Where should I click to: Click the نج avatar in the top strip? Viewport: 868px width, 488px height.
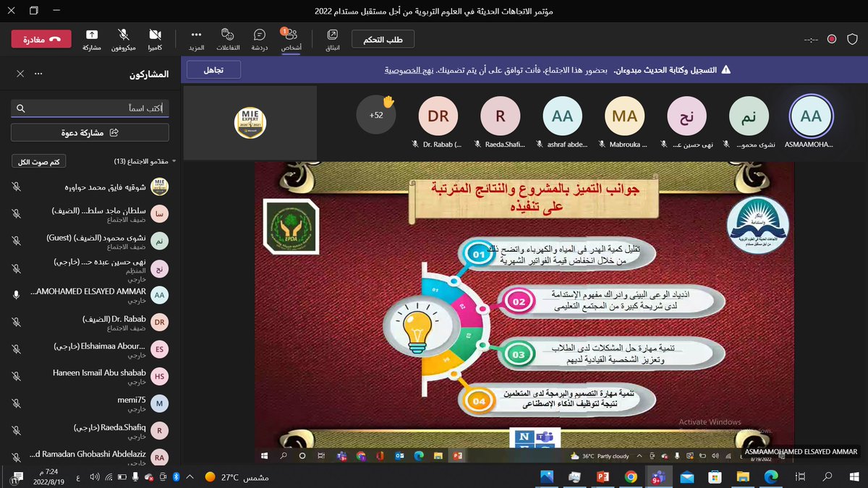[x=686, y=116]
